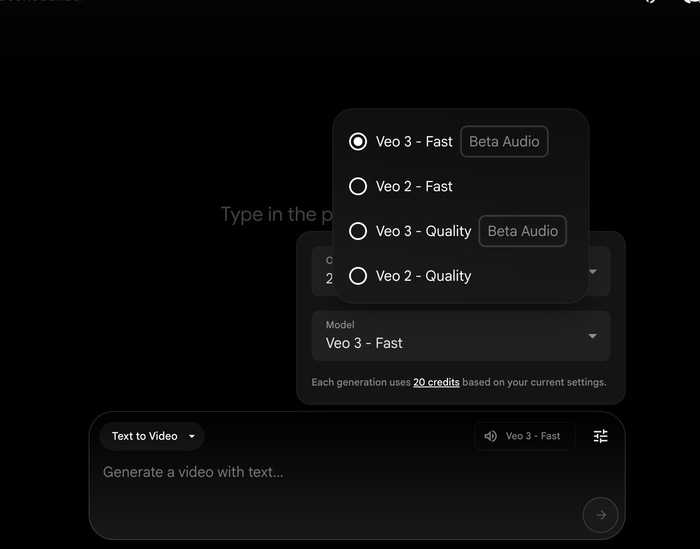Open the settings sliders icon in prompt bar
This screenshot has width=700, height=549.
pos(600,436)
